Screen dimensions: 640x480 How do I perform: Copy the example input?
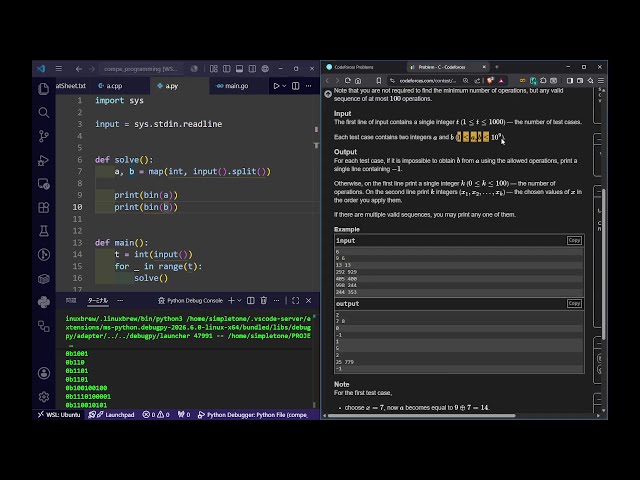coord(574,240)
